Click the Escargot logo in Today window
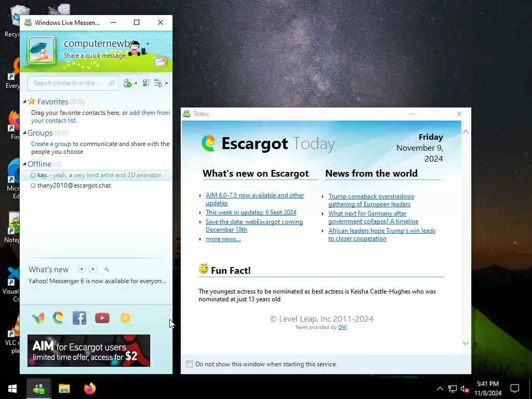The width and height of the screenshot is (532, 399). [209, 143]
